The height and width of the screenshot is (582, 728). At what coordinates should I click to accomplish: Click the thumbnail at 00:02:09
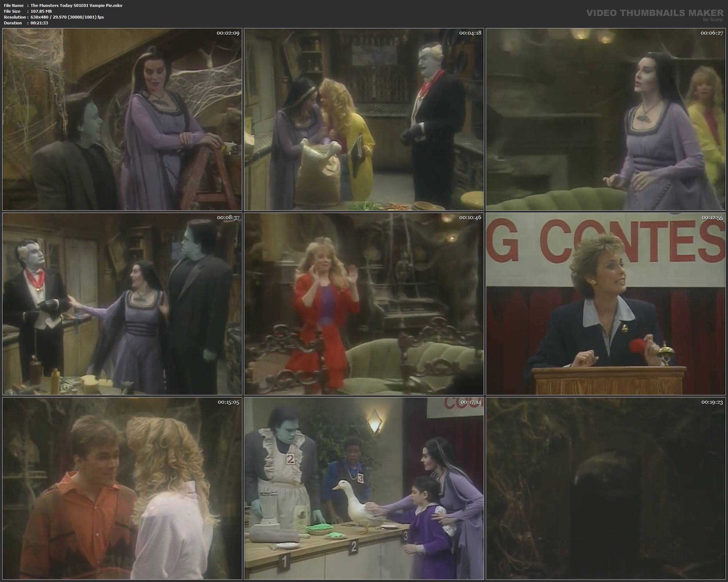pyautogui.click(x=122, y=119)
